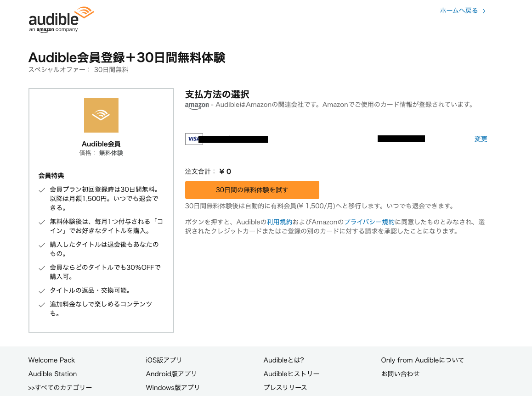Viewport: 532px width, 396px height.
Task: Click the Audible会員 plan name text
Action: tap(101, 144)
